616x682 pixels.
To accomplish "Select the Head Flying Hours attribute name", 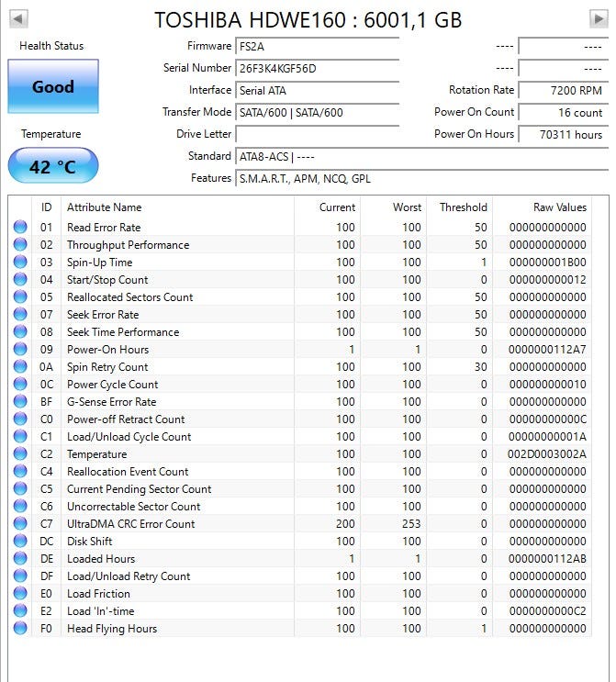I will click(112, 629).
